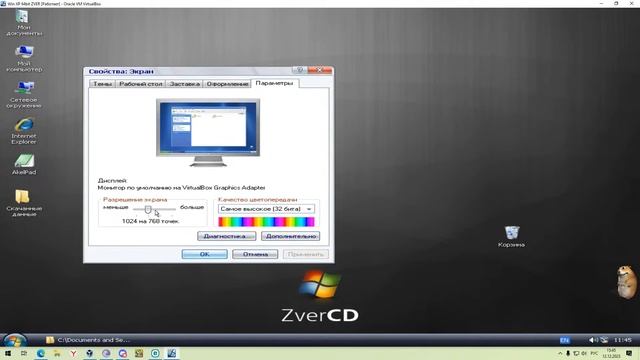
Task: Confirm the dialog with OK
Action: [x=204, y=254]
